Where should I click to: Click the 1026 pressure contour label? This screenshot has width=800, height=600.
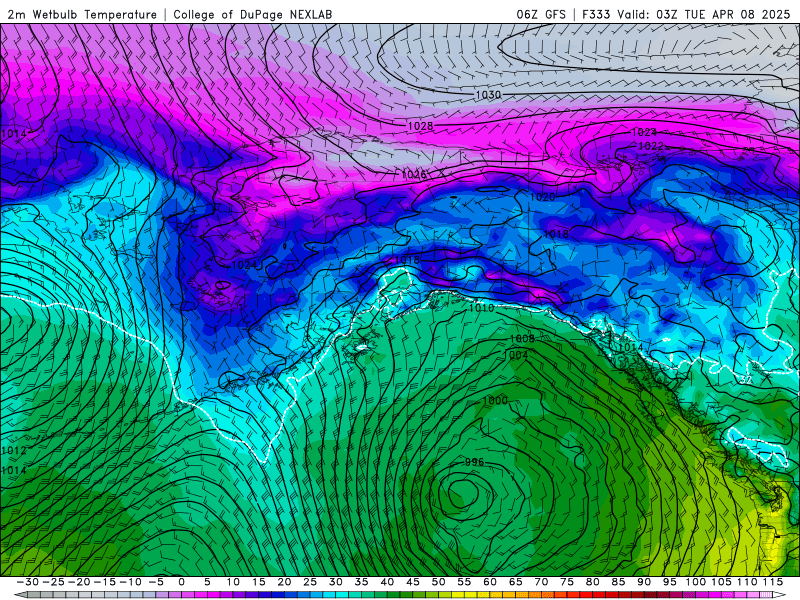point(414,175)
